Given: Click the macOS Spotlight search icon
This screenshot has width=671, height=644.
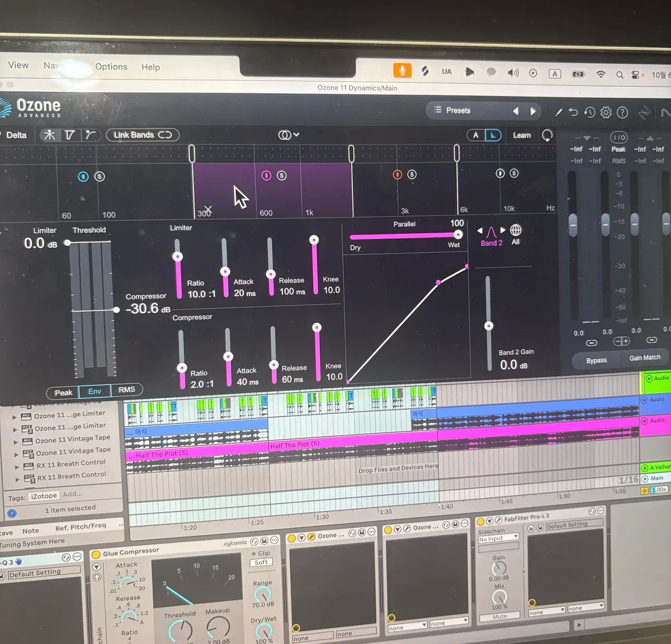Looking at the screenshot, I should click(x=620, y=74).
